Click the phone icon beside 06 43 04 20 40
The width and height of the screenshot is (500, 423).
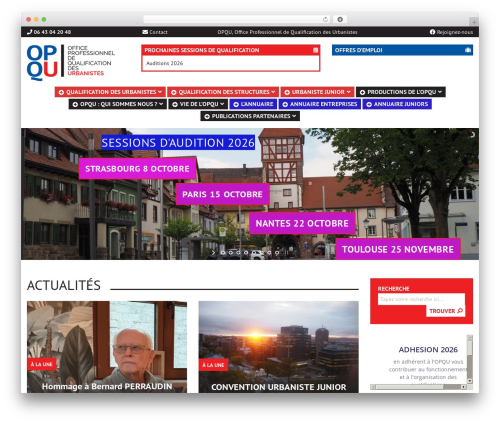coord(29,32)
